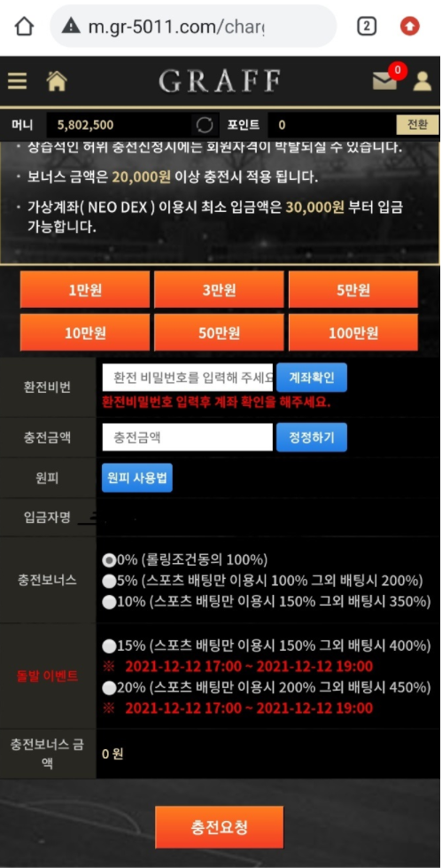Open the browser tabs counter
442x868 pixels.
click(x=366, y=26)
